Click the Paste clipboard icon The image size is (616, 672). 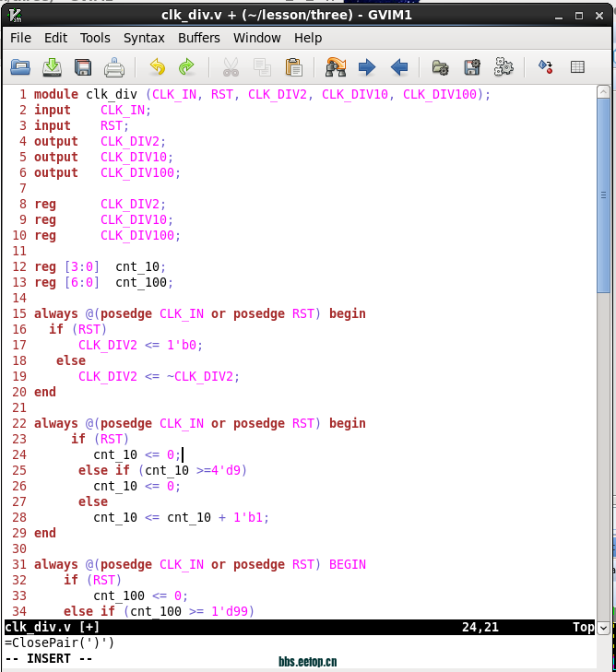[x=294, y=67]
